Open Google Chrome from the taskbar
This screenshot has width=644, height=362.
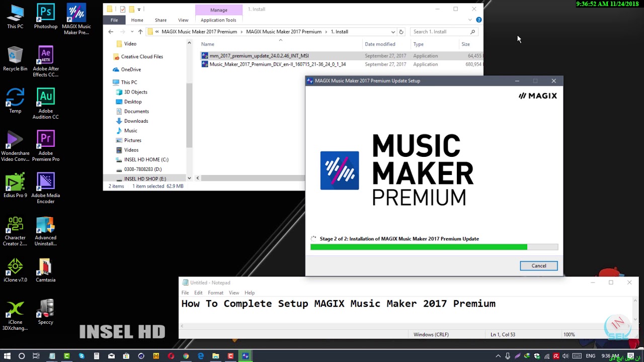[x=186, y=356]
